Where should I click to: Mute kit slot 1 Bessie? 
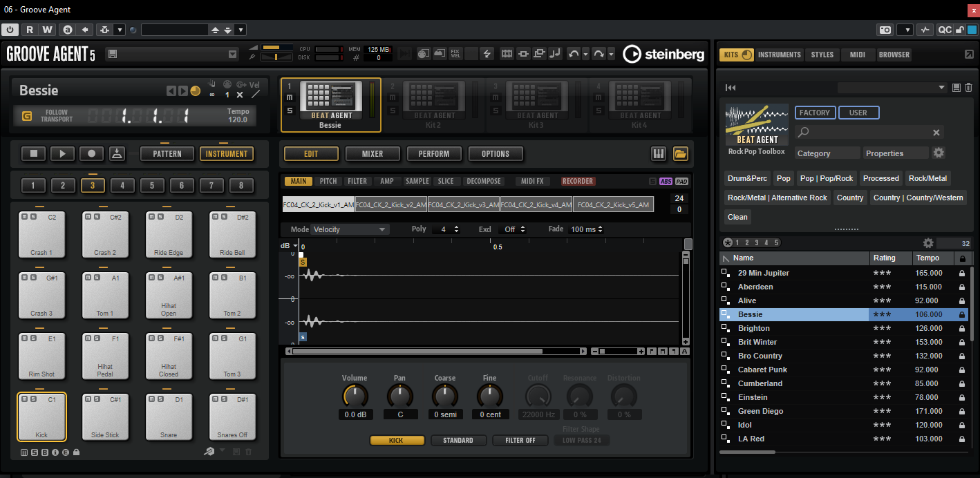pyautogui.click(x=290, y=98)
